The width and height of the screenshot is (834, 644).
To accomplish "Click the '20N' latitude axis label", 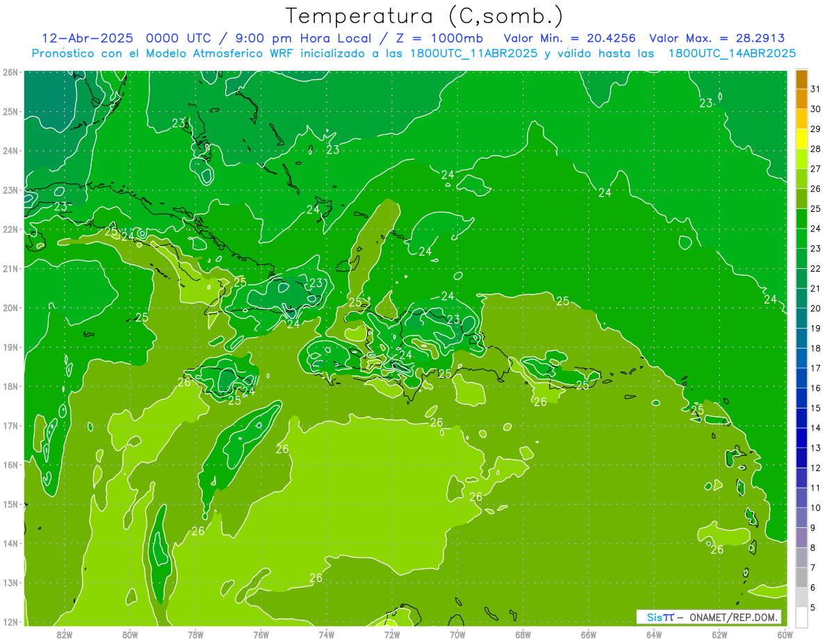I will click(10, 308).
